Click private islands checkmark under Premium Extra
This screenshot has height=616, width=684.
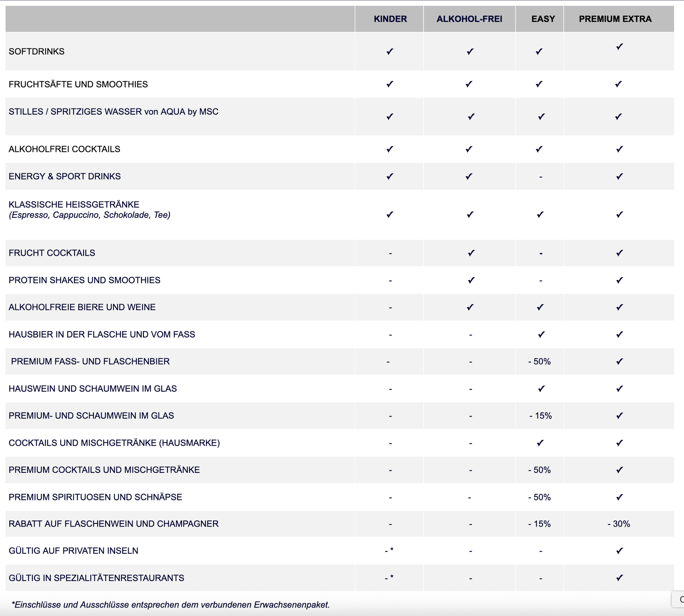point(620,551)
